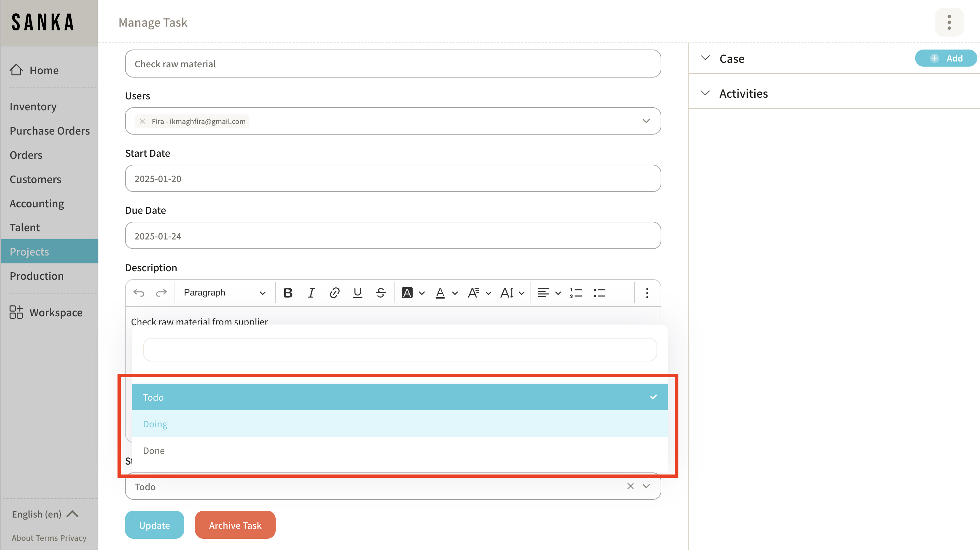The image size is (980, 550).
Task: Insert a bulleted list
Action: 599,292
